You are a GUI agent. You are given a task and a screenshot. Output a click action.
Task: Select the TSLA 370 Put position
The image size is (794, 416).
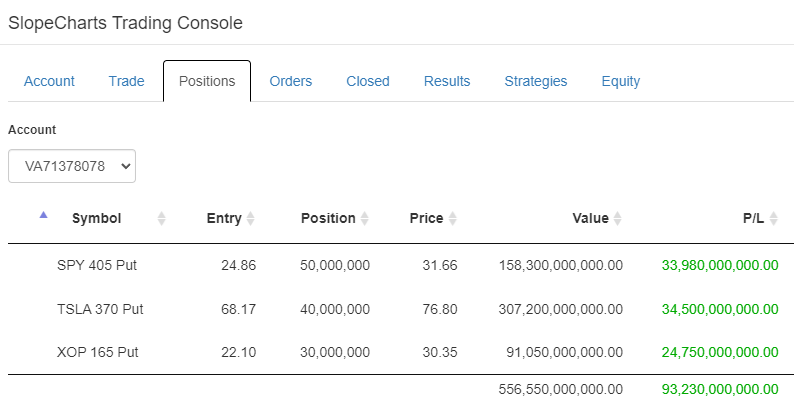pyautogui.click(x=100, y=309)
